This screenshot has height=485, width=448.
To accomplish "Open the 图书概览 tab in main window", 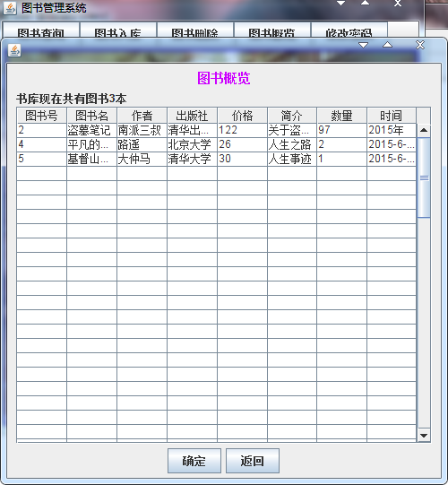I will tap(272, 30).
